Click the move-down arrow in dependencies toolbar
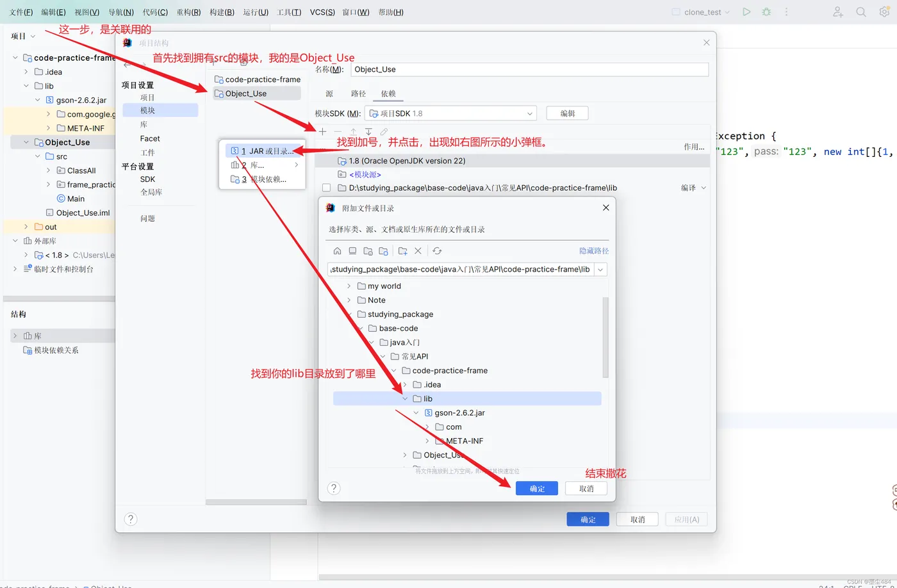The height and width of the screenshot is (588, 897). (x=368, y=131)
